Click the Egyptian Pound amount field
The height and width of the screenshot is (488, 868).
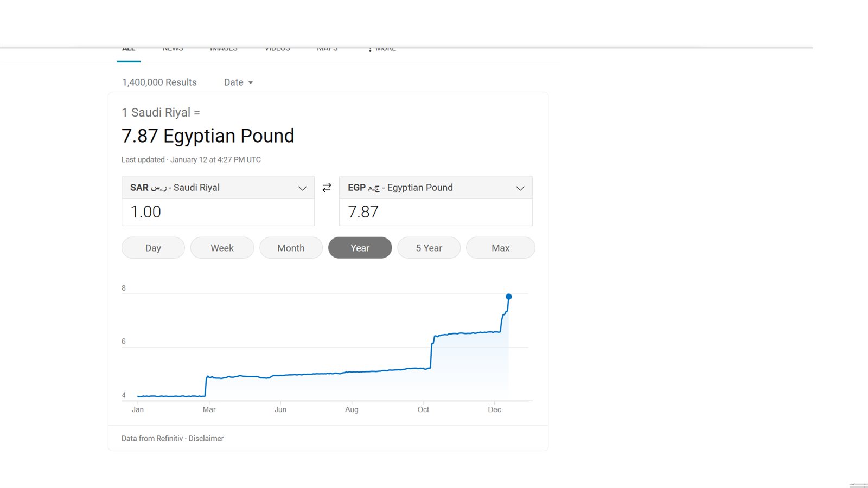pos(435,212)
